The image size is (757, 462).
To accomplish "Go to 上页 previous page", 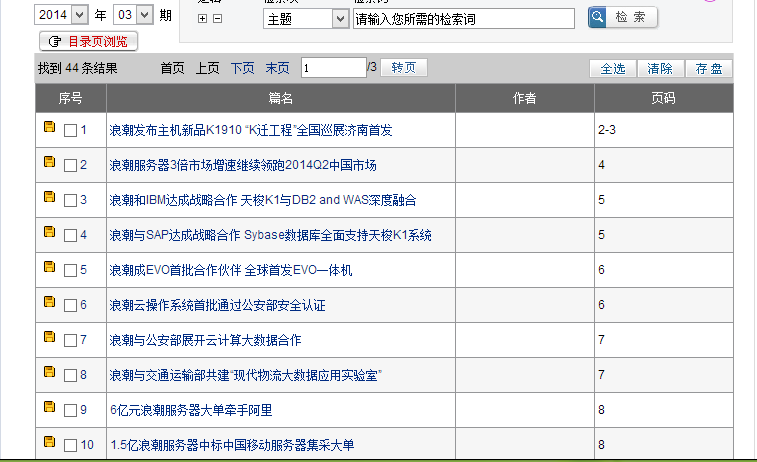I will pyautogui.click(x=208, y=68).
